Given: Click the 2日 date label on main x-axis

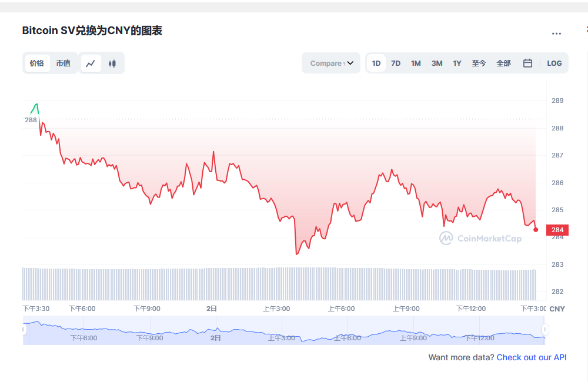Looking at the screenshot, I should click(x=212, y=309).
